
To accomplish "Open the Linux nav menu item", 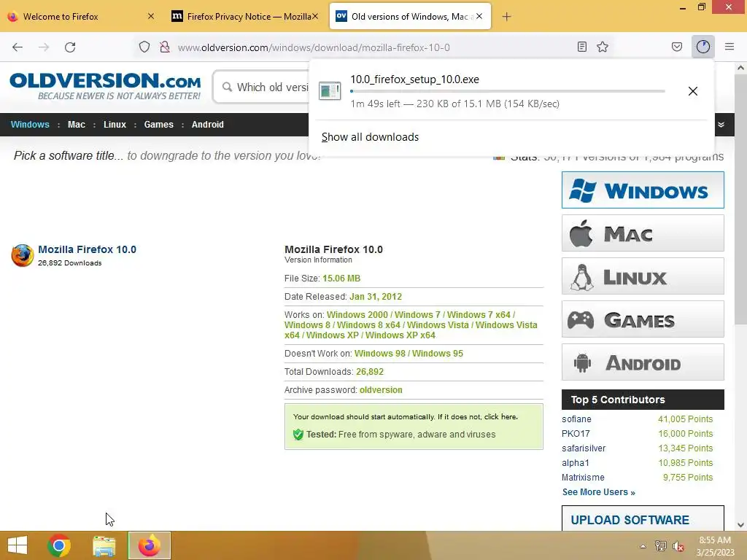I will click(115, 124).
